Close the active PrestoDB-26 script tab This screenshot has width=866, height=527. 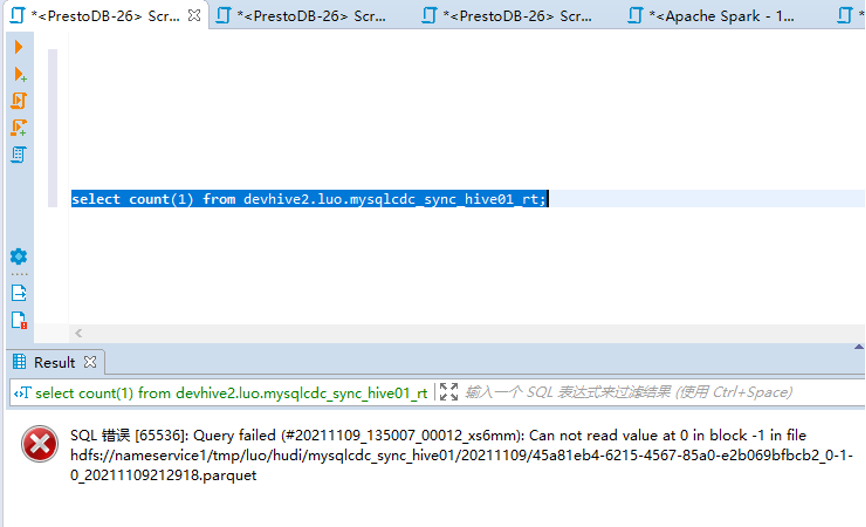pos(194,15)
